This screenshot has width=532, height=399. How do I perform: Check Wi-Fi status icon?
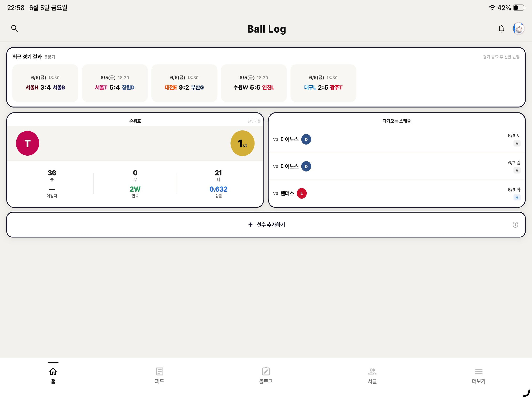point(492,8)
